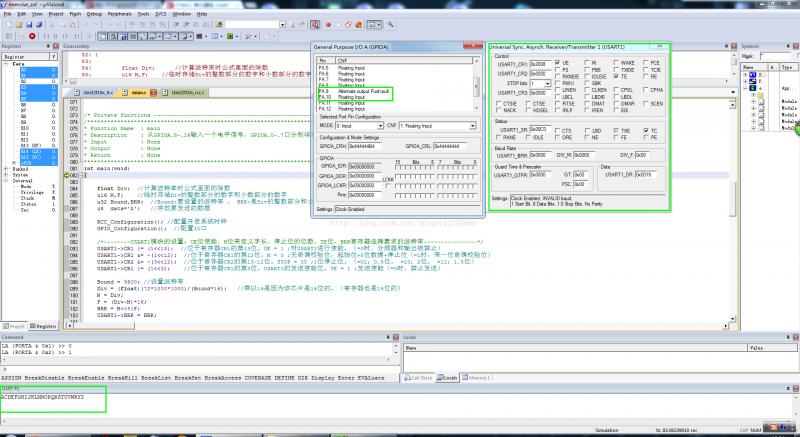800x437 pixels.
Task: Open the Debug menu
Action: tap(93, 15)
